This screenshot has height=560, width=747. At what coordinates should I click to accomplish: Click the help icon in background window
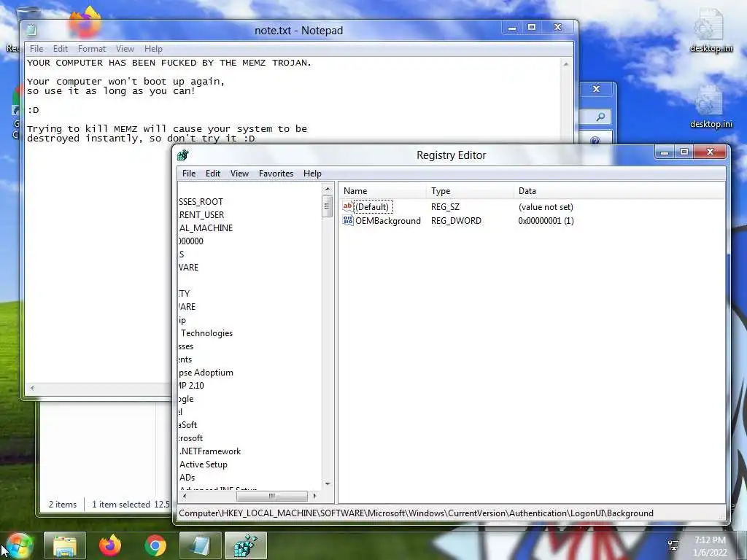[595, 141]
